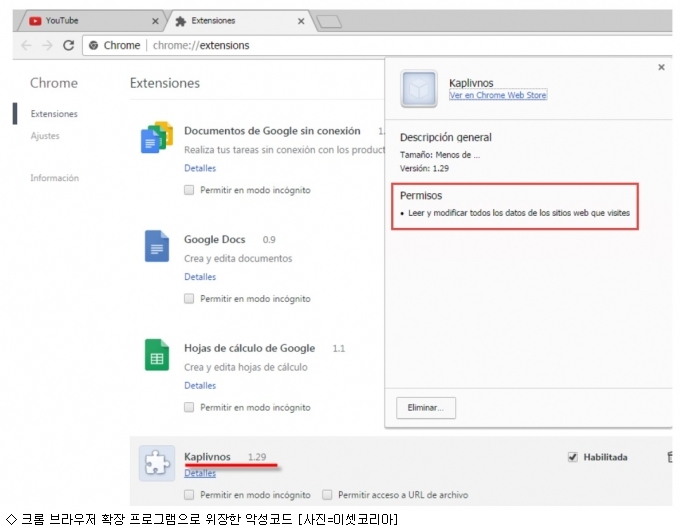
Task: Click the chrome://extensions address bar
Action: click(x=377, y=45)
